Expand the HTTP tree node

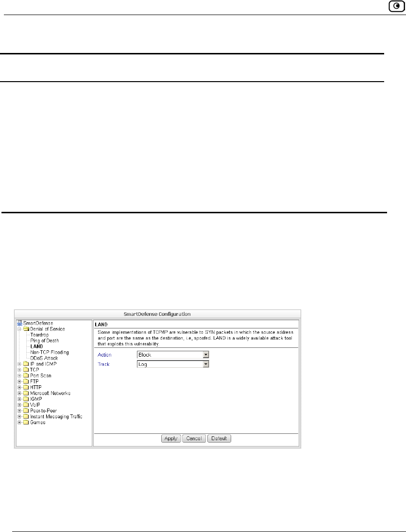(20, 387)
